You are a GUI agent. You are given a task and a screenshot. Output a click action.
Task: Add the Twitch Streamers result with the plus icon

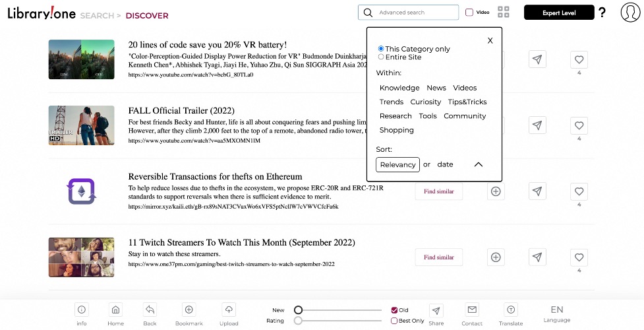click(496, 257)
